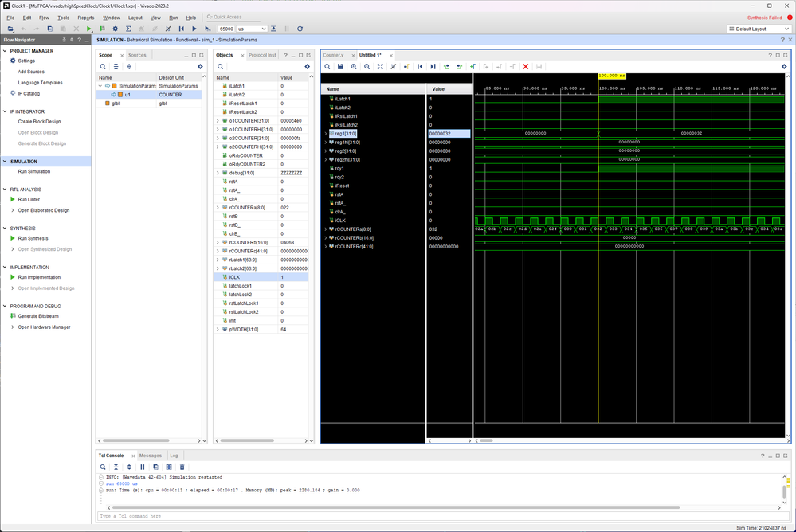The height and width of the screenshot is (532, 796).
Task: Collapse the SimulationParams scope tree node
Action: pos(101,85)
